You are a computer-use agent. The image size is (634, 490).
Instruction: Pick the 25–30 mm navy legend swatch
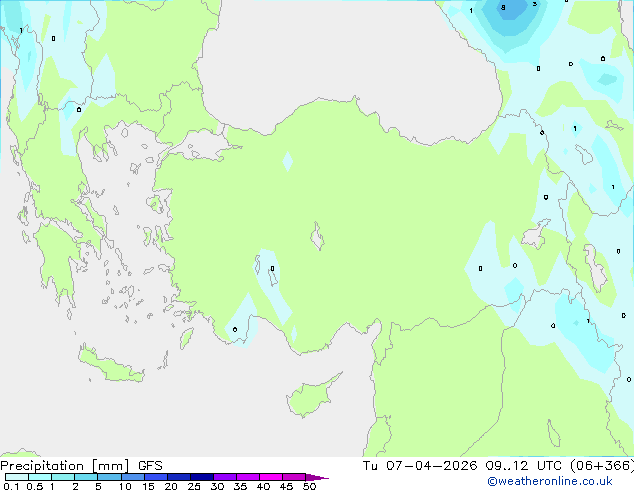(x=202, y=477)
